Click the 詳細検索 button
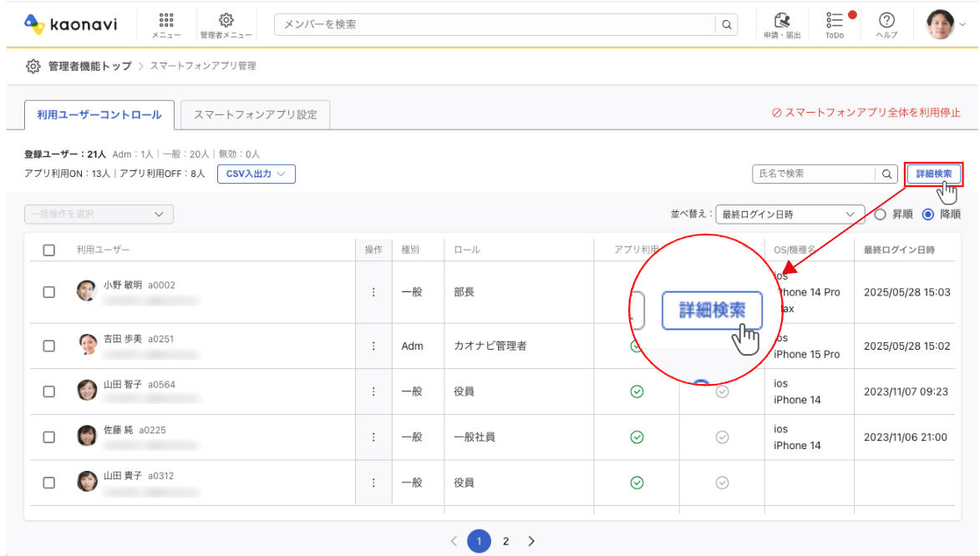980x556 pixels. coord(933,174)
